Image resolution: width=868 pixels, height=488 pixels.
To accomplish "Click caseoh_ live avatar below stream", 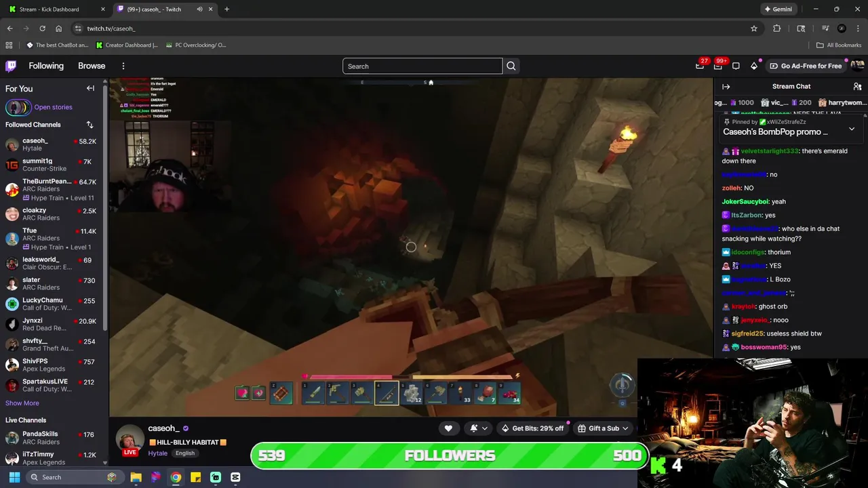I will [129, 439].
